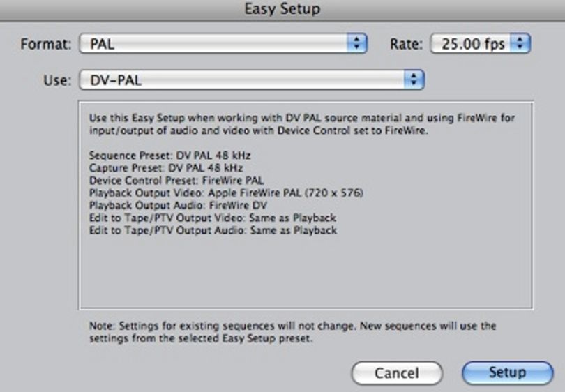Click the blue arrows on the Rate menu
Screen dimensions: 565x392
coord(520,44)
